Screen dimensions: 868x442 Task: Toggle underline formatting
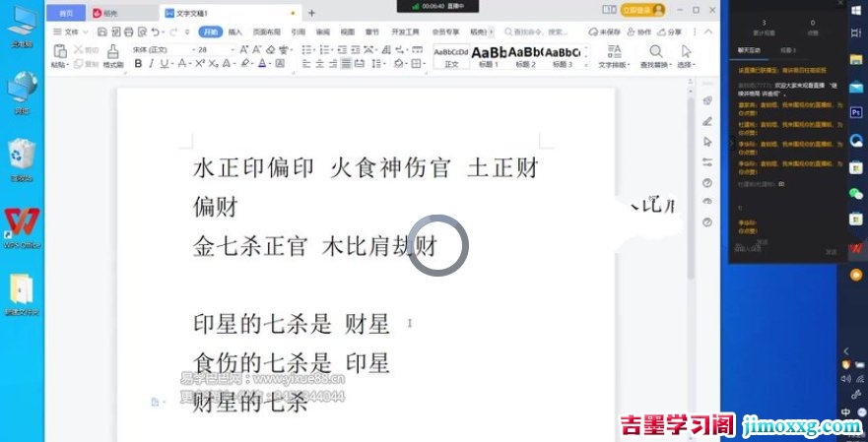164,64
